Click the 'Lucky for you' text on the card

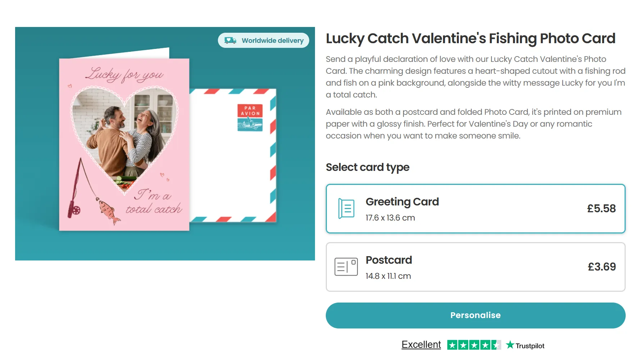(x=124, y=74)
